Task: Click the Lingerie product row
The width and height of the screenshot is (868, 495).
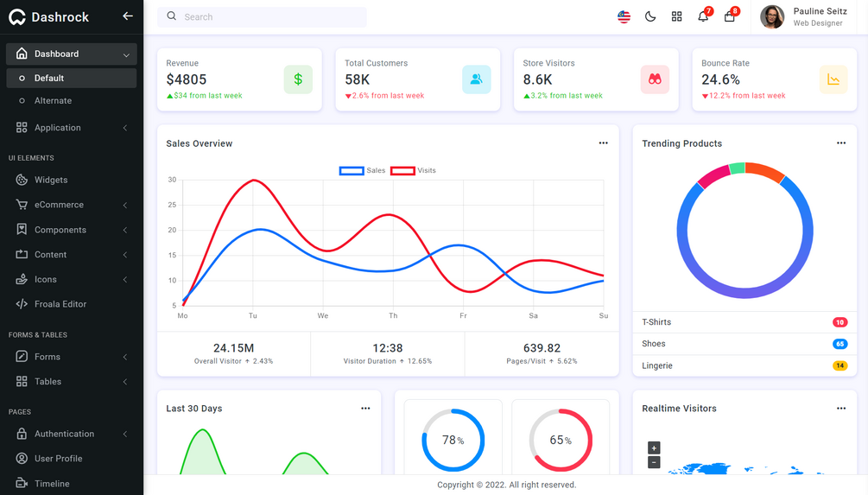Action: point(744,365)
